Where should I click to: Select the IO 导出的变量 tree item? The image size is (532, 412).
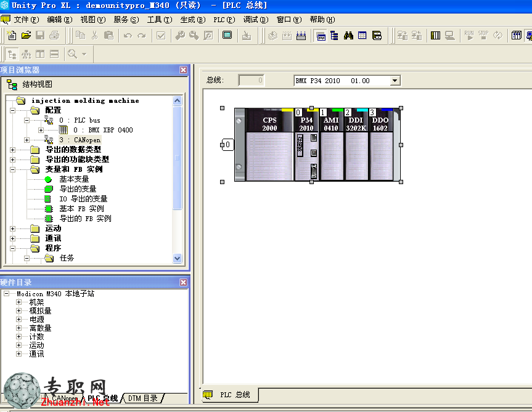pos(83,199)
